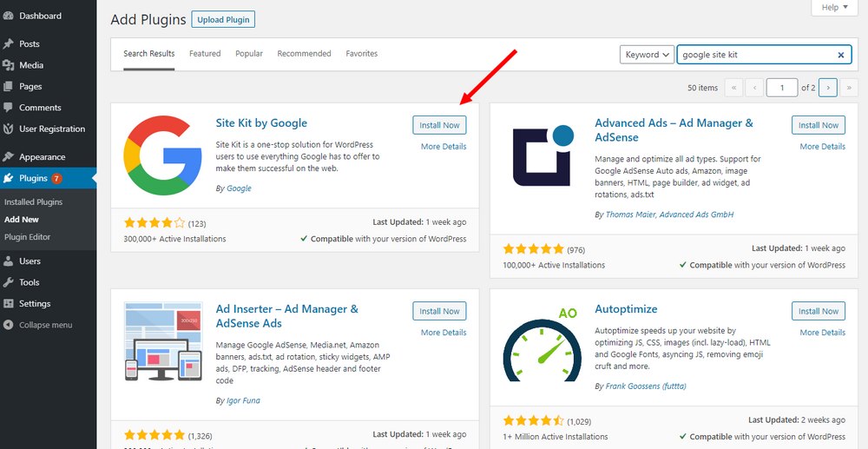The width and height of the screenshot is (868, 449).
Task: Click '1+ Million Active Installations' text
Action: coord(556,436)
